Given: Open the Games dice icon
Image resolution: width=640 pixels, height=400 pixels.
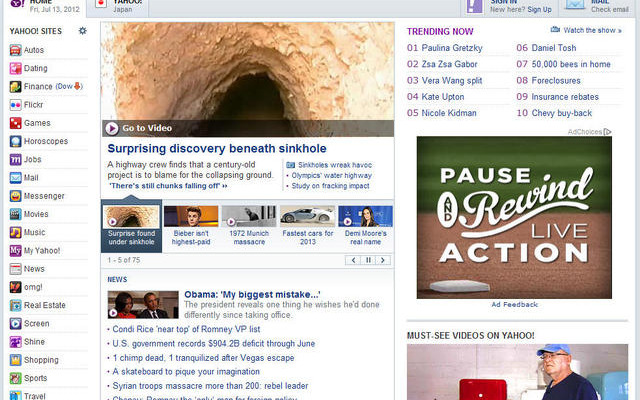Looking at the screenshot, I should click(x=16, y=123).
